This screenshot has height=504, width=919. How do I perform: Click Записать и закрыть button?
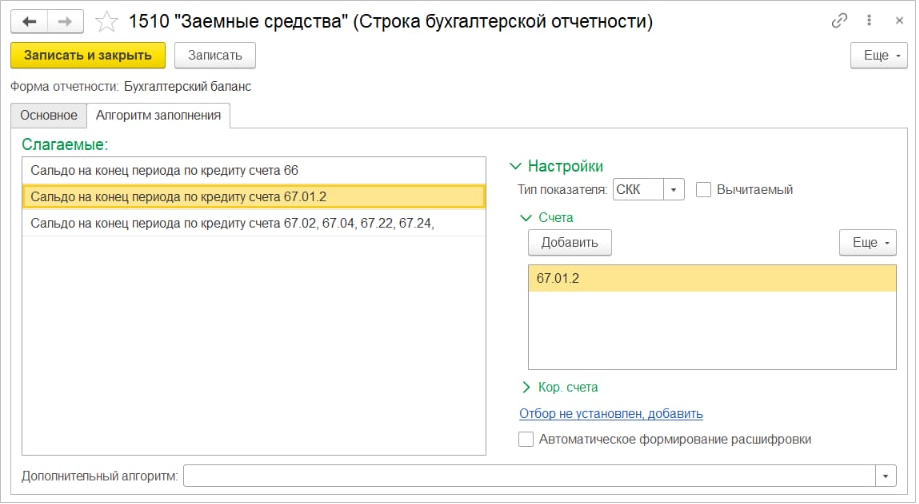tap(88, 55)
